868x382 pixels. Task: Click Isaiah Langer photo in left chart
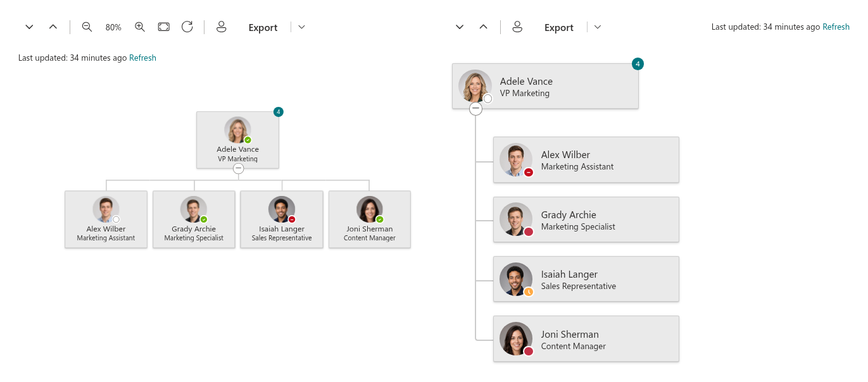pos(282,209)
